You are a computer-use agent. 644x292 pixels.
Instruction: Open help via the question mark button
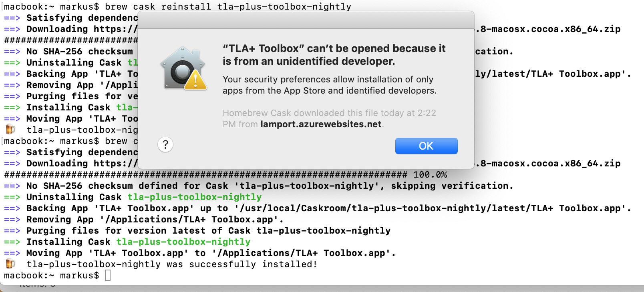tap(165, 145)
